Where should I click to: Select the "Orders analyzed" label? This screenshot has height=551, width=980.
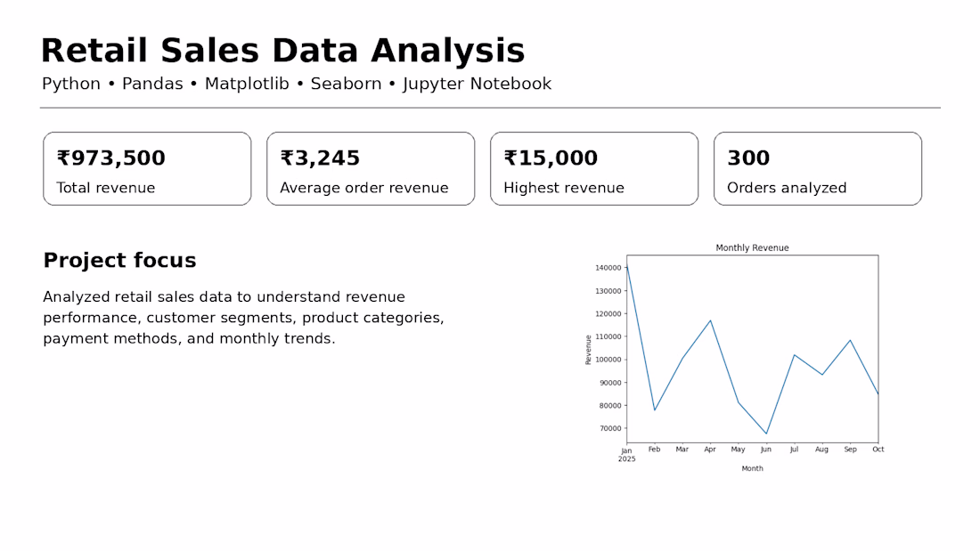(x=787, y=188)
